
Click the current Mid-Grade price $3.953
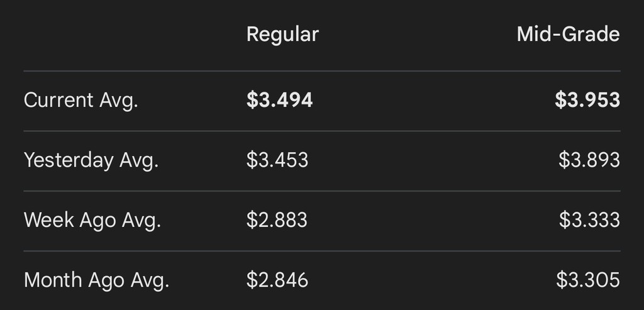[587, 101]
